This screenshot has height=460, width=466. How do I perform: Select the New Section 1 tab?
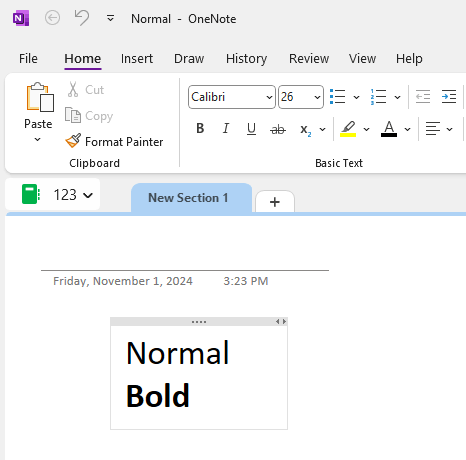click(191, 198)
